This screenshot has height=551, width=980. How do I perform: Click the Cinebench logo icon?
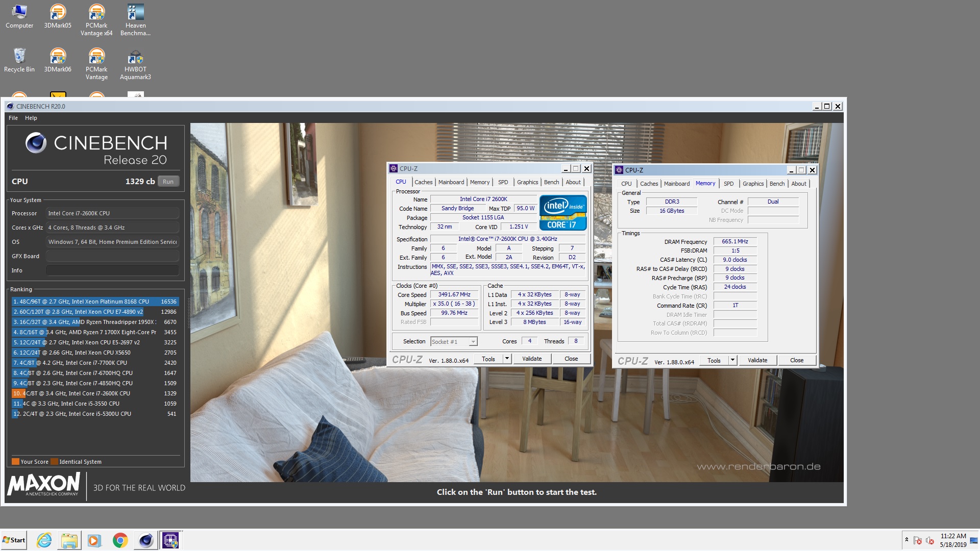point(36,143)
